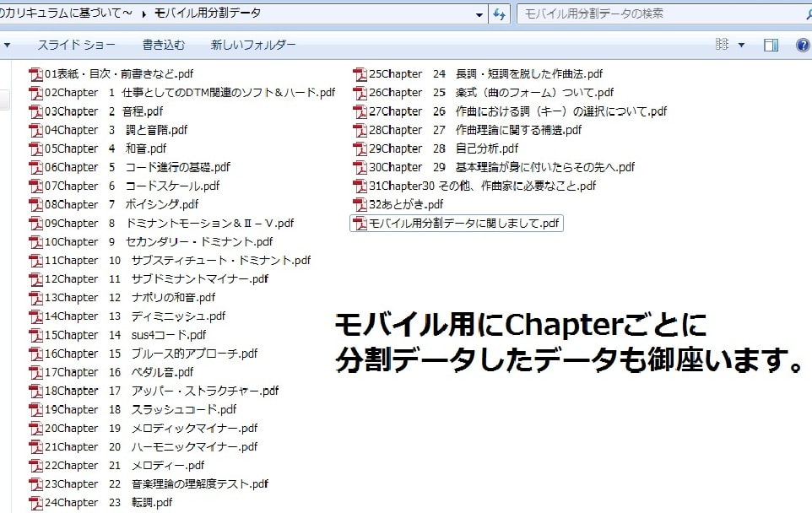Create a folder with 新しいフォルダー
The height and width of the screenshot is (513, 812).
pos(253,45)
